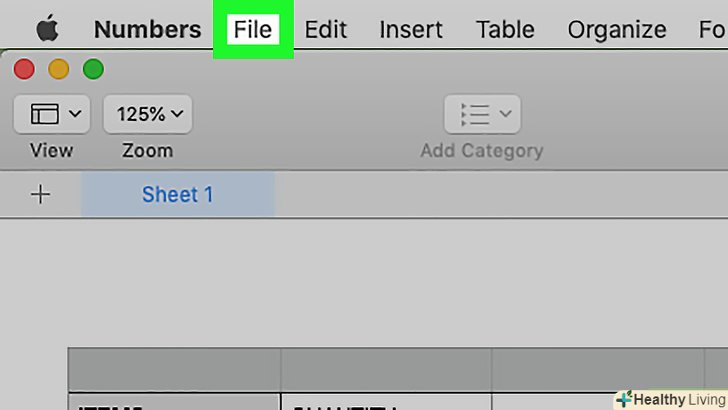728x410 pixels.
Task: Switch to the Sheet 1 tab
Action: 177,194
